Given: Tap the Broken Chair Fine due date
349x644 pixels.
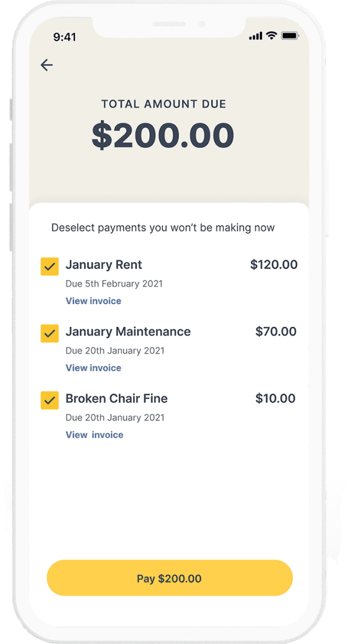Looking at the screenshot, I should coord(115,418).
